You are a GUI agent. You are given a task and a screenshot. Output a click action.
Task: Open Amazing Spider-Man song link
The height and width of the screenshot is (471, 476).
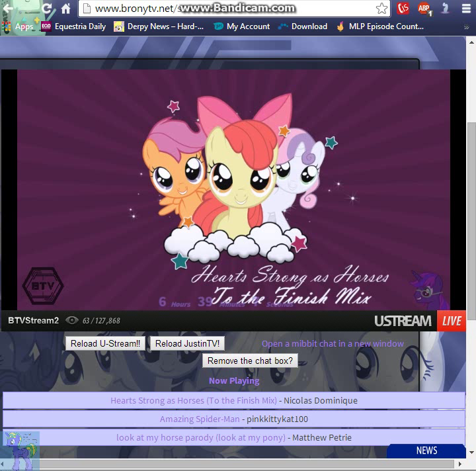point(200,419)
